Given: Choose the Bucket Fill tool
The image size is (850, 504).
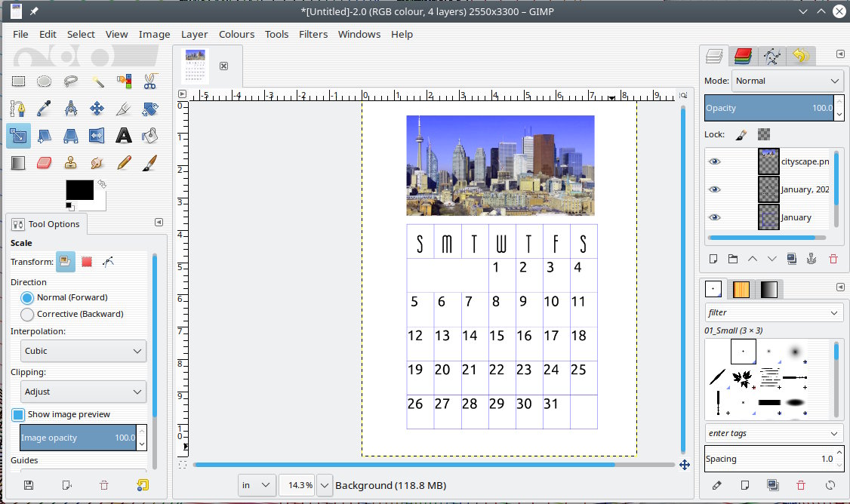Looking at the screenshot, I should [x=149, y=136].
